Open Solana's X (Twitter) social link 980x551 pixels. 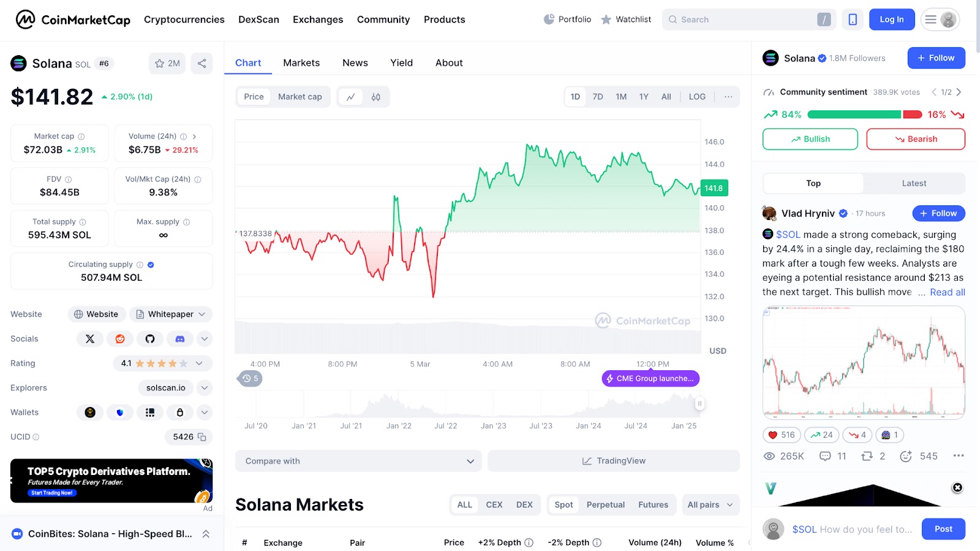[90, 339]
